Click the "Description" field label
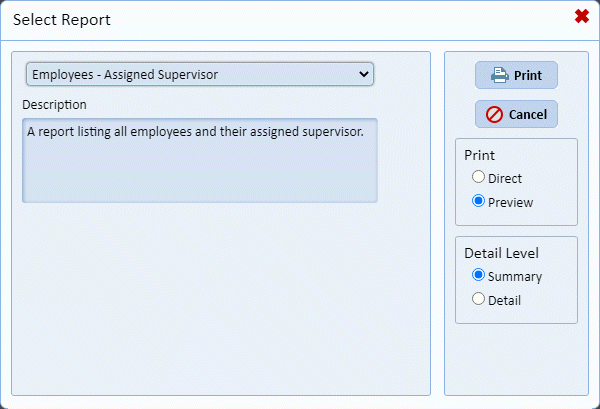This screenshot has width=600, height=409. 54,104
